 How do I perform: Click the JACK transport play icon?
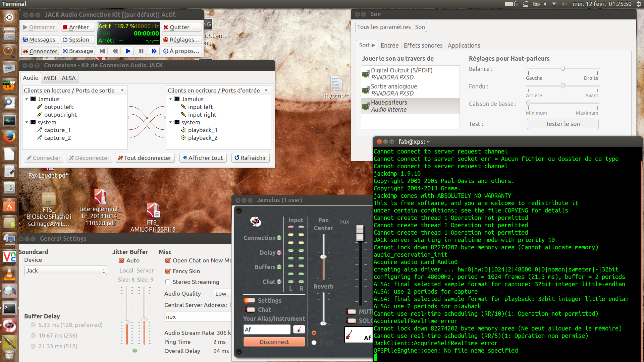click(x=128, y=51)
